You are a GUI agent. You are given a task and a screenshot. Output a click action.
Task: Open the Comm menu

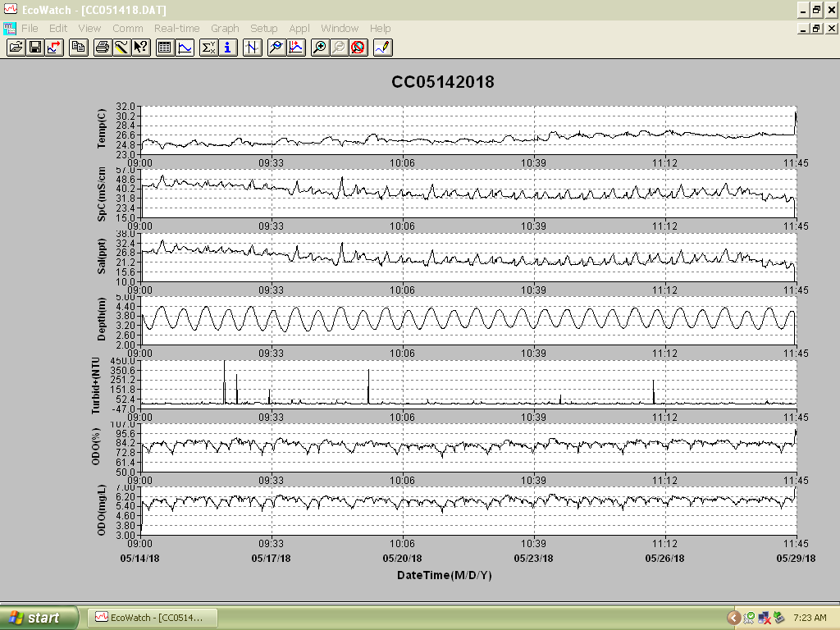click(x=127, y=29)
